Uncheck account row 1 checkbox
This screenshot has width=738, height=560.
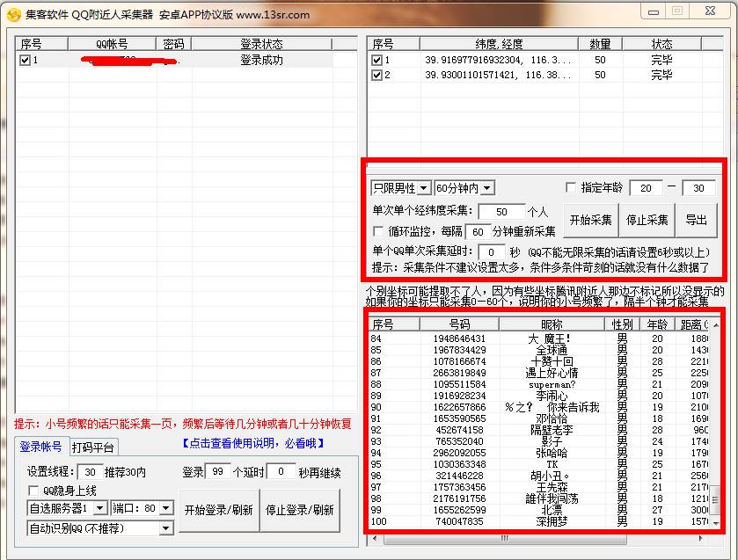point(25,61)
